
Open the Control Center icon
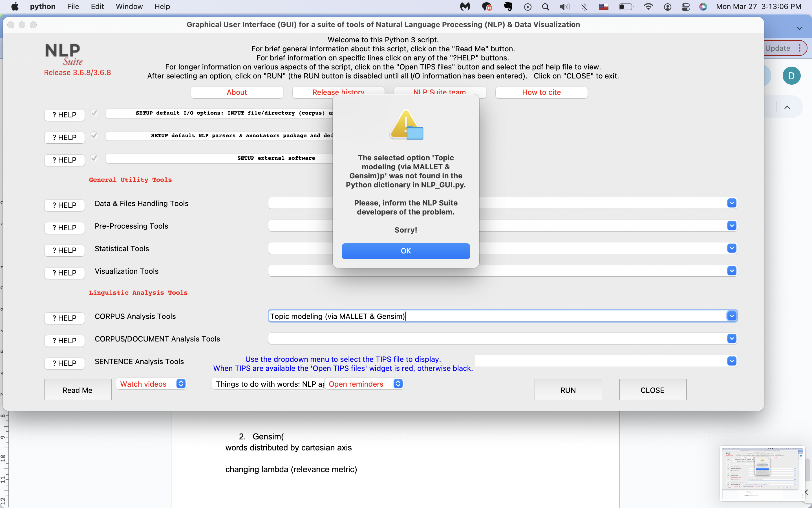(x=685, y=7)
